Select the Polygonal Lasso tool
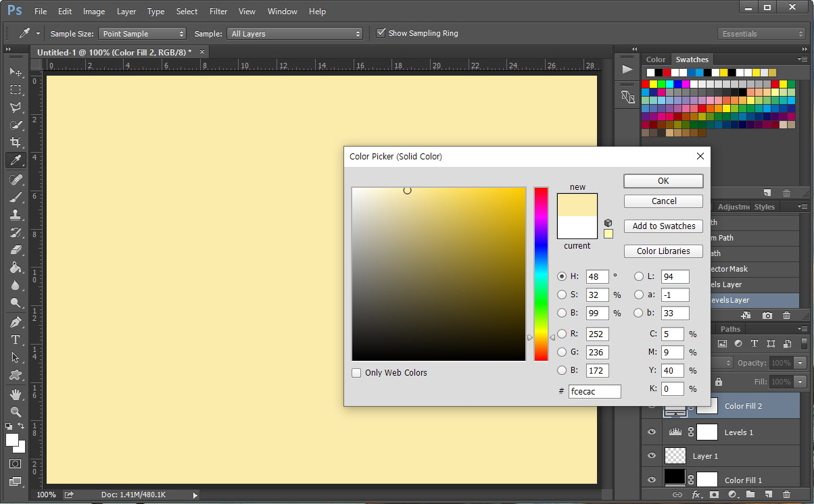This screenshot has width=814, height=504. pos(16,107)
